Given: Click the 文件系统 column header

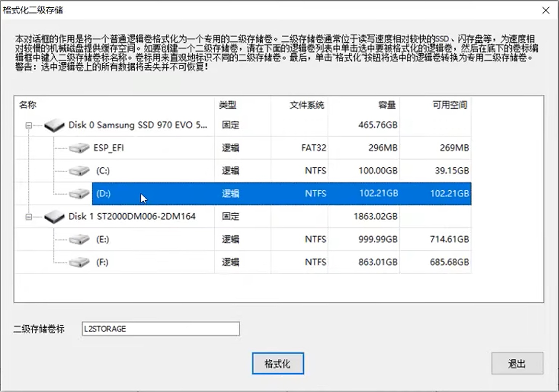Looking at the screenshot, I should (x=306, y=105).
